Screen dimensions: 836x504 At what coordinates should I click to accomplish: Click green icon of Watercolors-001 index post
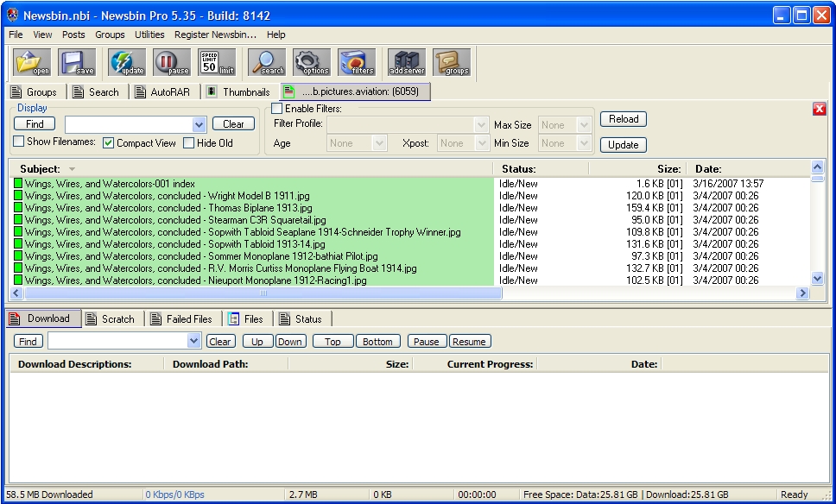click(x=18, y=183)
